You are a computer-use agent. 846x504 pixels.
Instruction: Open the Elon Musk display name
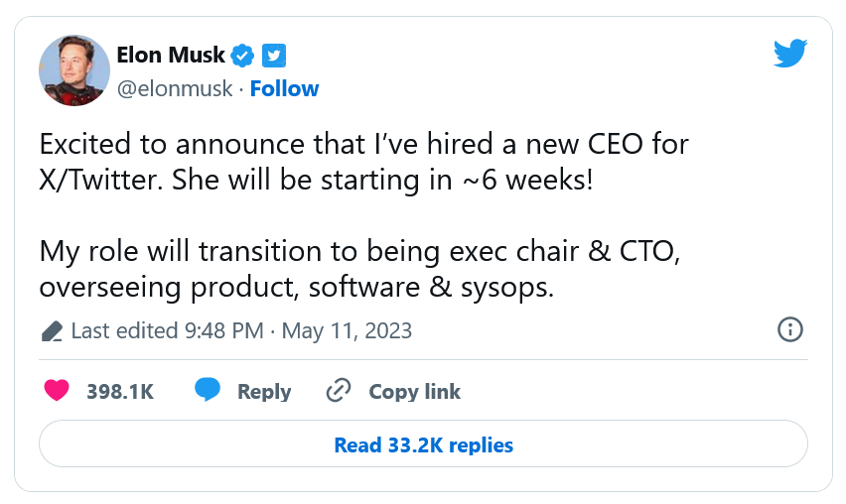[170, 55]
